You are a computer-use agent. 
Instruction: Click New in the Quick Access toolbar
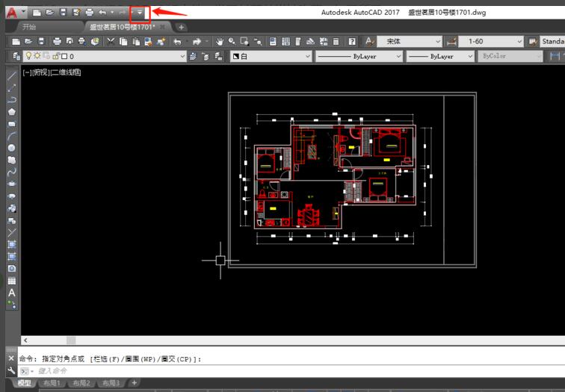pos(37,13)
